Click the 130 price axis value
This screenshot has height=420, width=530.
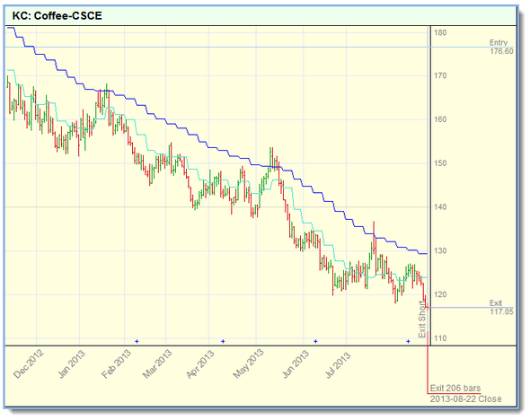440,251
